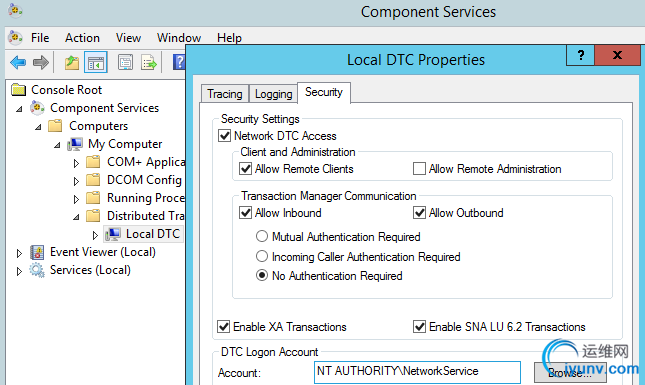Viewport: 645px width, 385px height.
Task: Switch to the Logging tab
Action: (x=274, y=94)
